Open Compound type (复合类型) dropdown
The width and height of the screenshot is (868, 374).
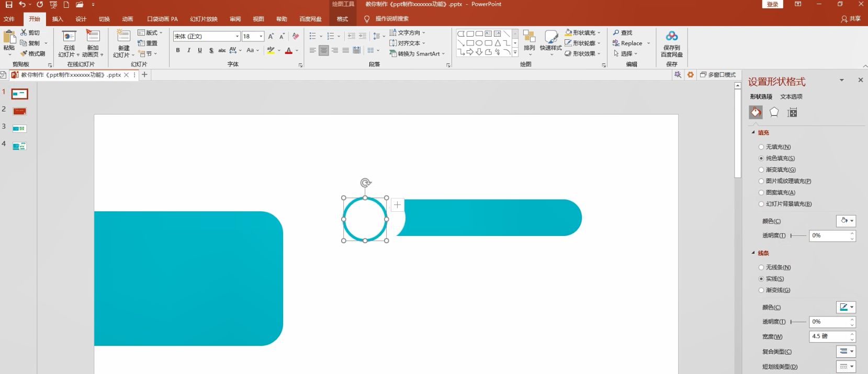coord(846,352)
